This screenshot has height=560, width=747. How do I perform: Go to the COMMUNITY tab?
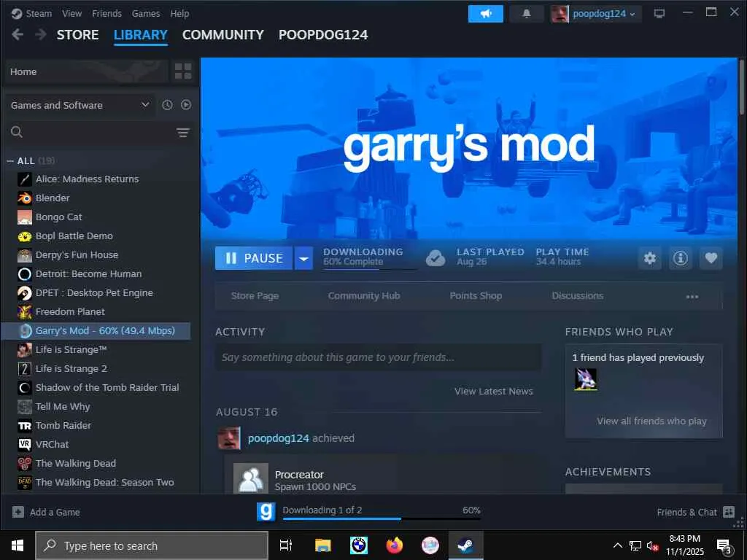point(223,35)
